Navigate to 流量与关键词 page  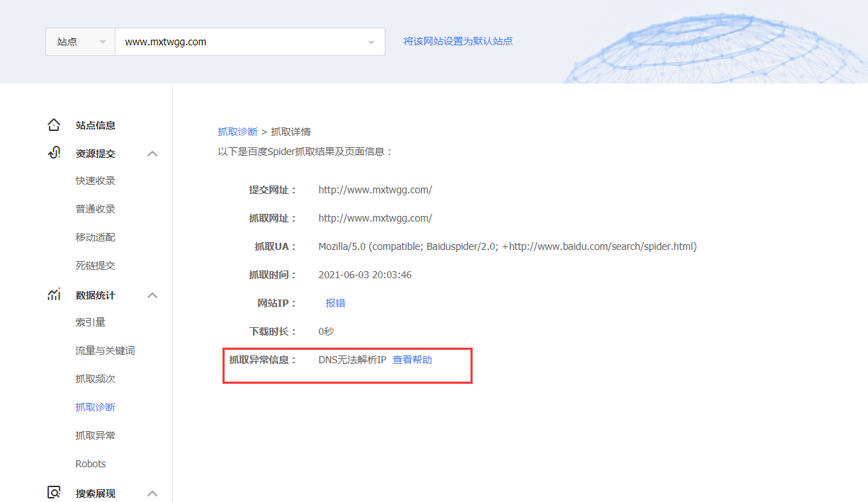click(105, 350)
